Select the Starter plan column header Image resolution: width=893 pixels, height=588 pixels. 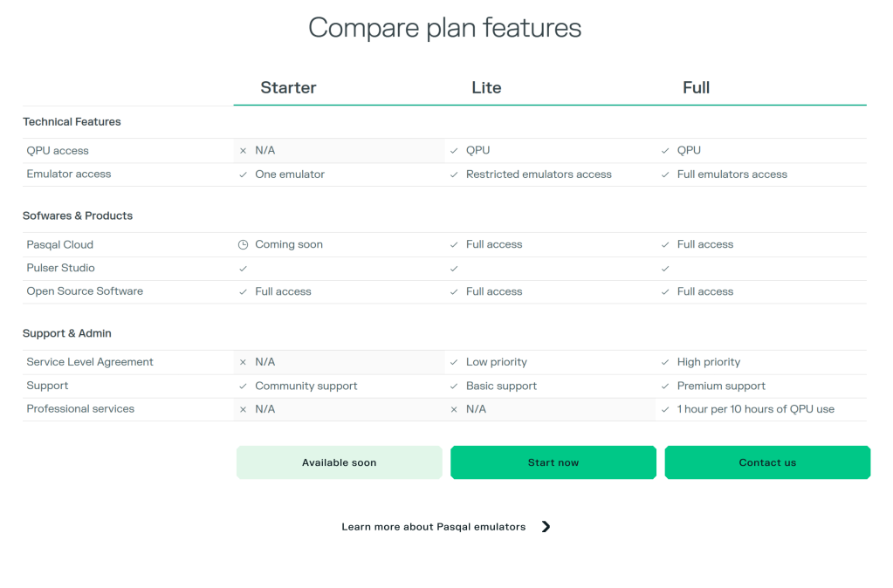click(288, 87)
